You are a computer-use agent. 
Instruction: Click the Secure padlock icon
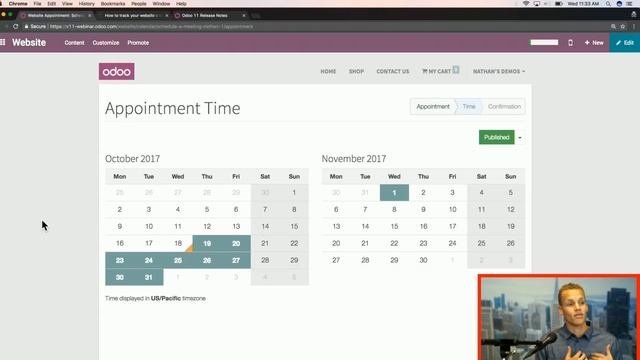26,27
